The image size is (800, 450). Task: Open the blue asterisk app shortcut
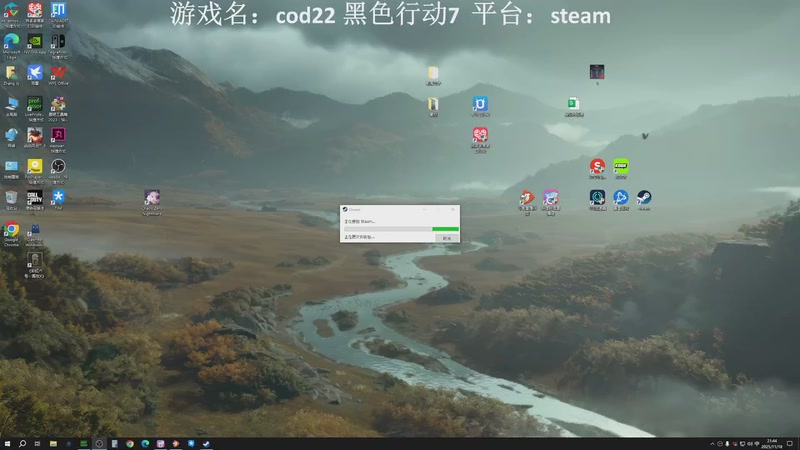point(58,197)
